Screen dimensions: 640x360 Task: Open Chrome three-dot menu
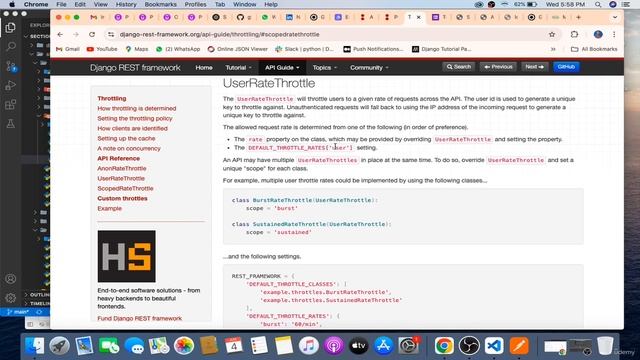click(614, 35)
